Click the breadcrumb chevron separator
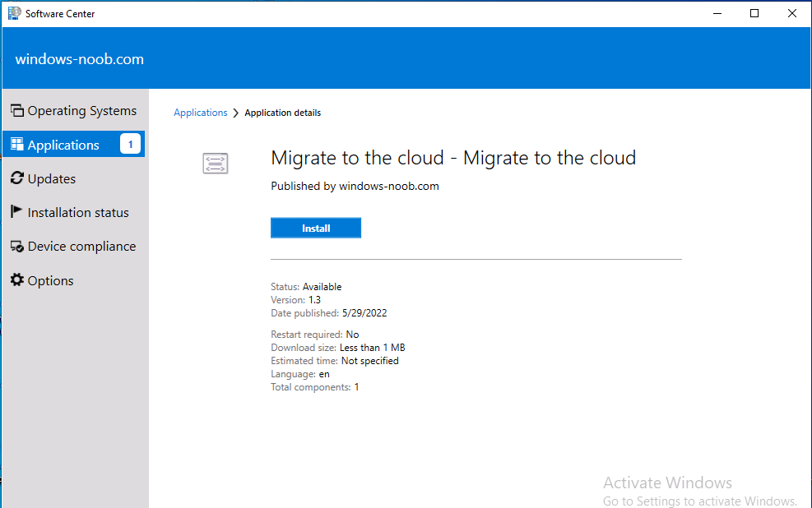 coord(235,113)
